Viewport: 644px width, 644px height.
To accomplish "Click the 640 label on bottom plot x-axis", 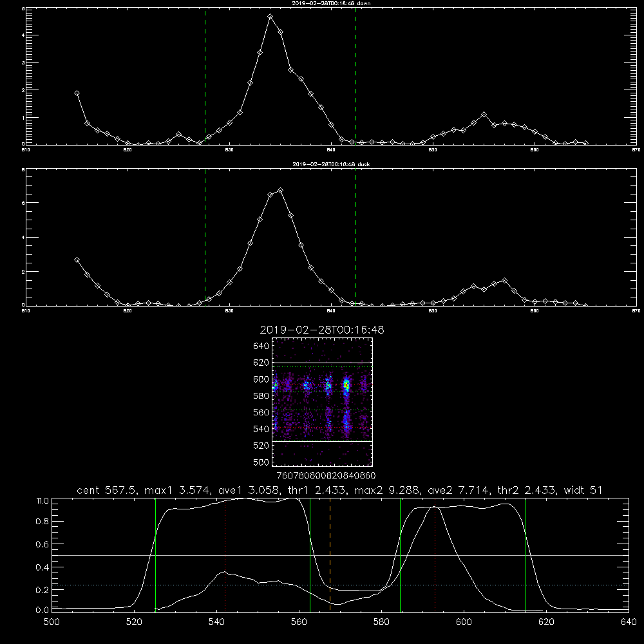I will [629, 622].
